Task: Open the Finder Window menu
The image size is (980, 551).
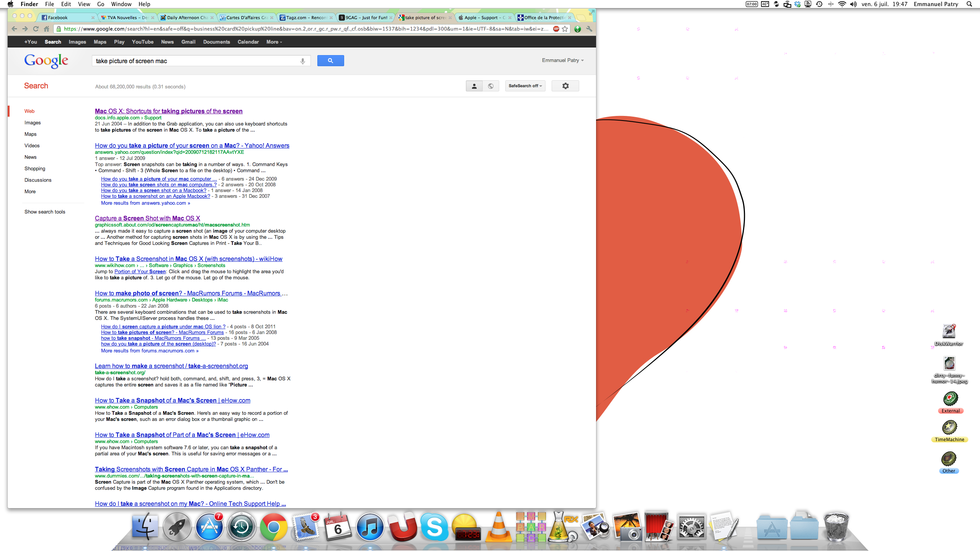Action: point(121,4)
